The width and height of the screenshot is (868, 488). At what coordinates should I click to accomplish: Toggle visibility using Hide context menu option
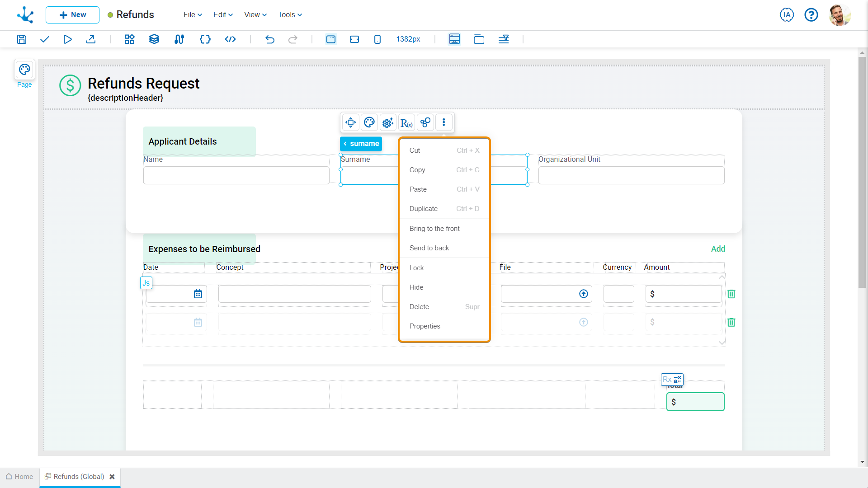[416, 287]
